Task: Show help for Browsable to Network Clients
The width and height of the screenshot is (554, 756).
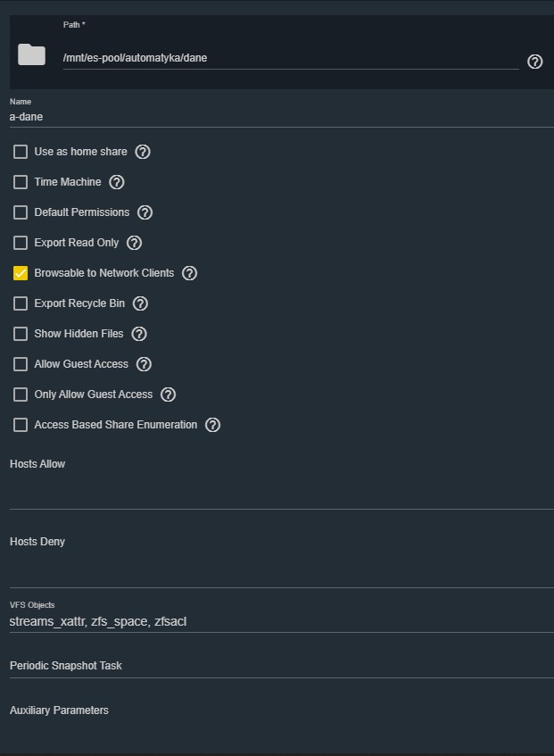Action: click(190, 273)
